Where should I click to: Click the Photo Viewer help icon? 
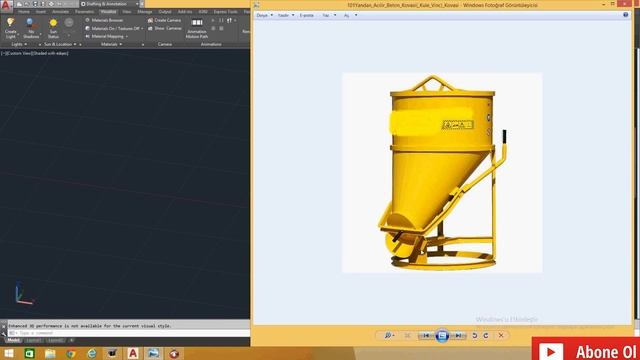626,15
